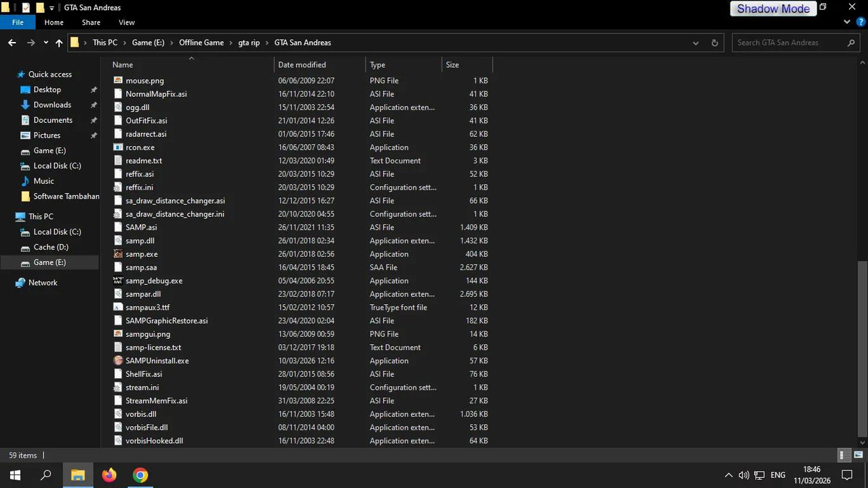This screenshot has width=868, height=488.
Task: Open Desktop in the navigation pane
Action: click(x=47, y=89)
